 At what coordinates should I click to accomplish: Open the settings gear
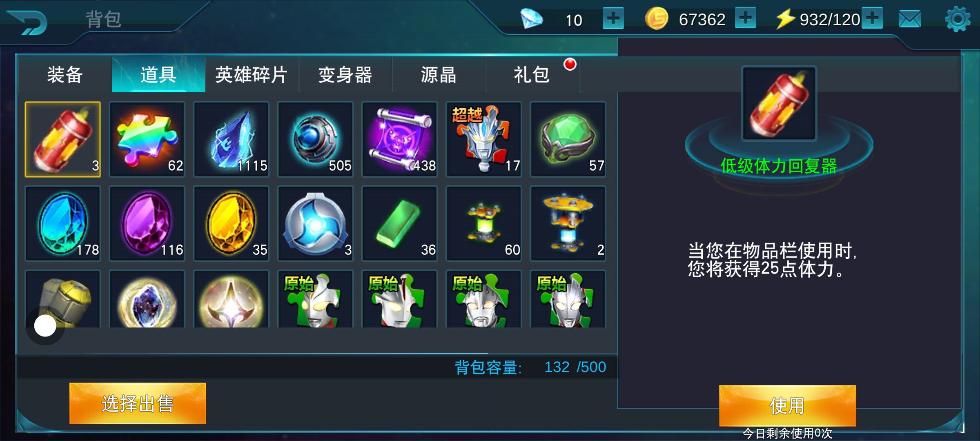tap(958, 19)
